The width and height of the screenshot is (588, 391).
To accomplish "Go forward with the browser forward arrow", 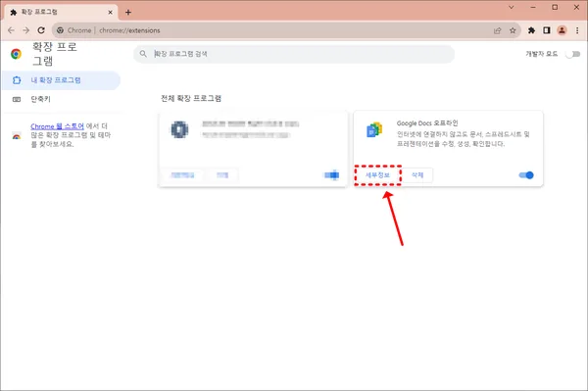I will [25, 30].
